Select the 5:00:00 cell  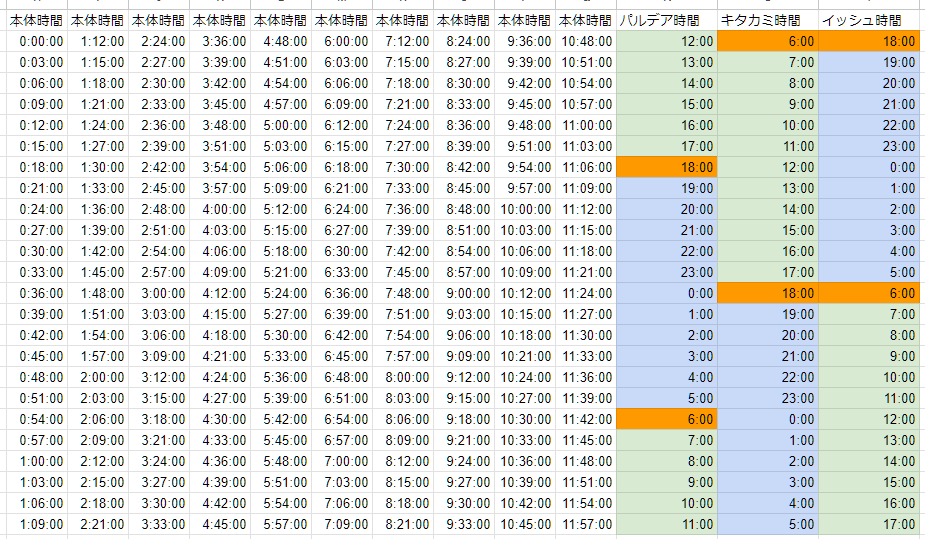point(281,126)
